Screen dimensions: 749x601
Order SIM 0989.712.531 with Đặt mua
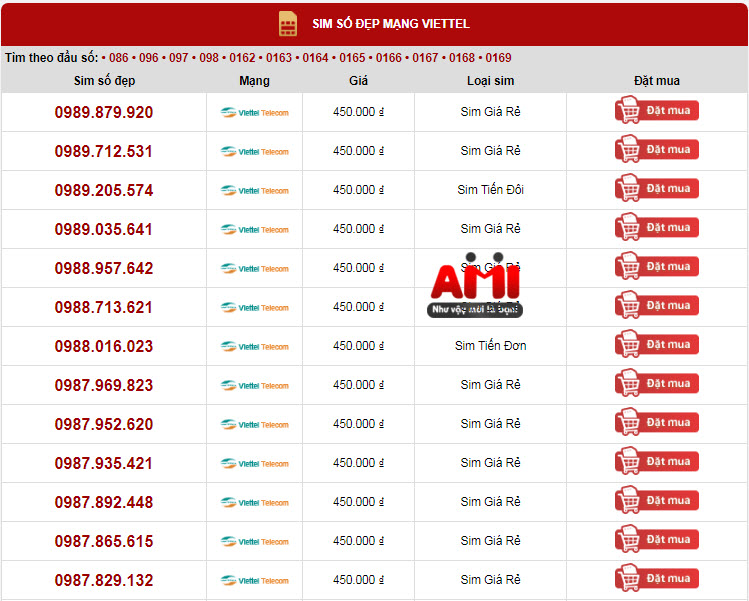pos(657,150)
